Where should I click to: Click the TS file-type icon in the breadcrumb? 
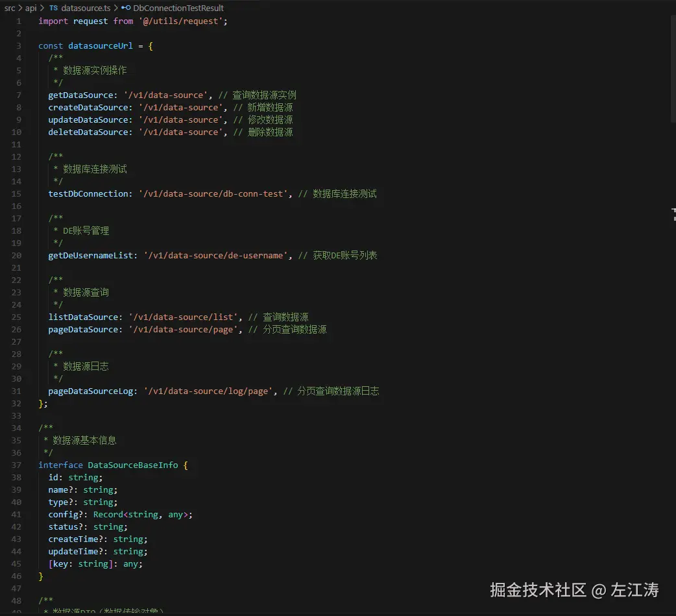[x=53, y=8]
